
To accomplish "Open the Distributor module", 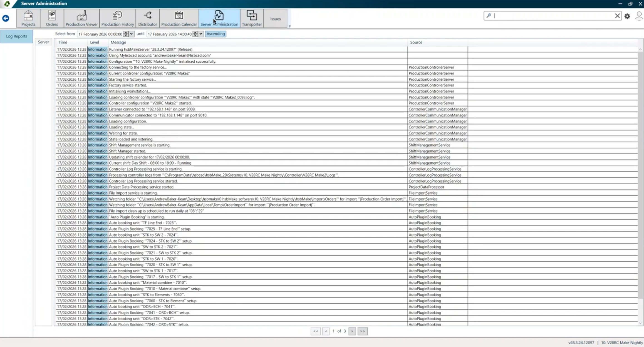I will point(147,18).
